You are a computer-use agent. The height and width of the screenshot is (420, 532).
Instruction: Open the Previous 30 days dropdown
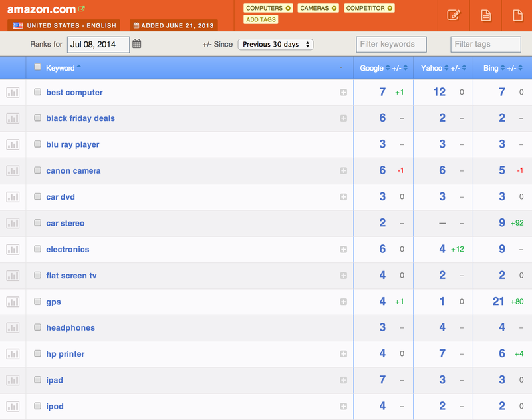pos(275,44)
